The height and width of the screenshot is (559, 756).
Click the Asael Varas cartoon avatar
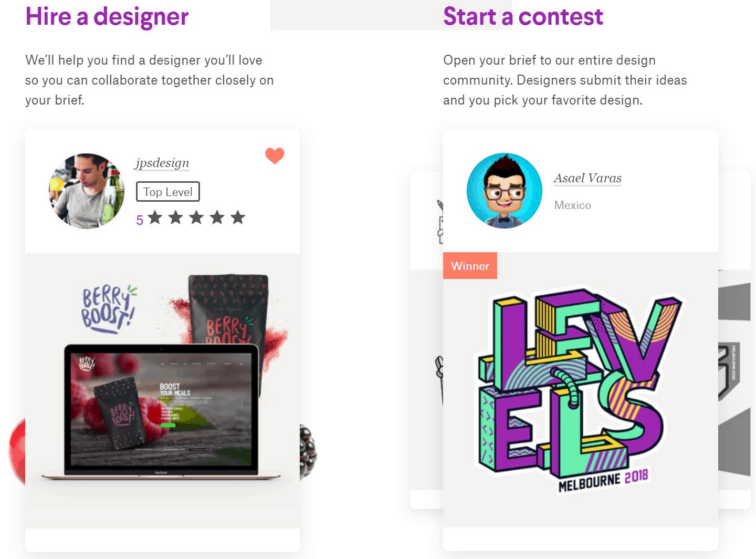pos(505,190)
